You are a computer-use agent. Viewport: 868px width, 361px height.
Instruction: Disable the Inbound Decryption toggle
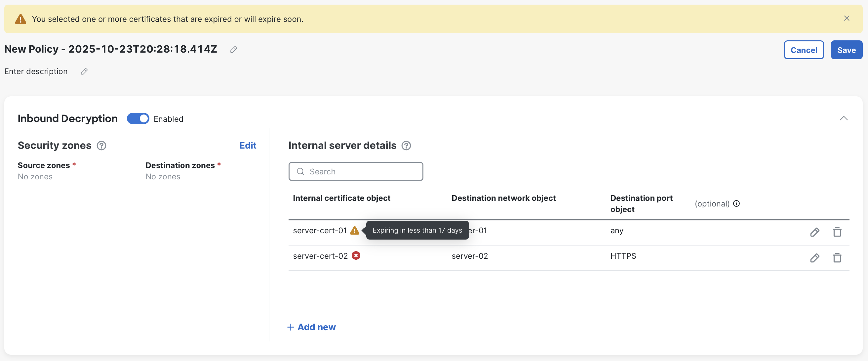click(138, 118)
